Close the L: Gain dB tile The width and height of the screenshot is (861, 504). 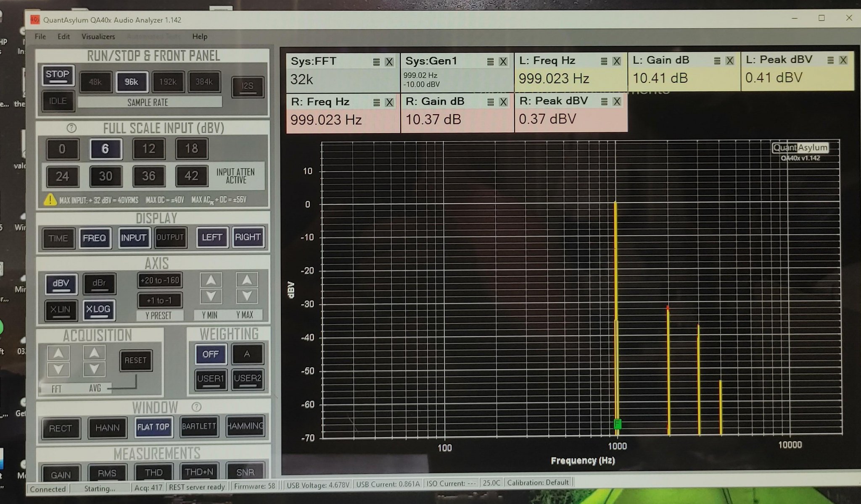pos(729,61)
